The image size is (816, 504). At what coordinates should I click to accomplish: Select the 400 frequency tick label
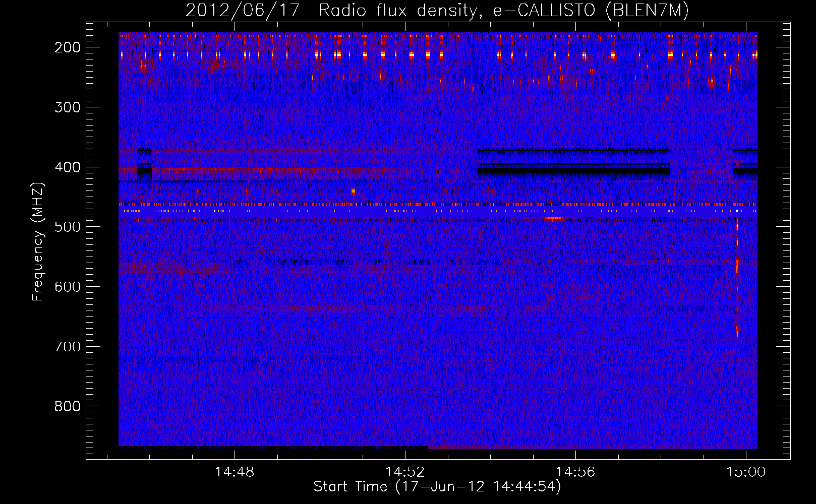tap(68, 167)
